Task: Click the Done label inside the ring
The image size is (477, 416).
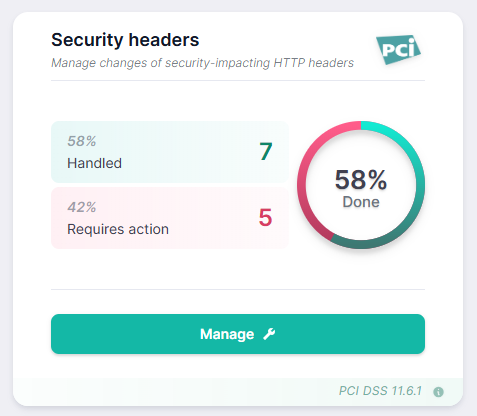Action: [x=361, y=202]
